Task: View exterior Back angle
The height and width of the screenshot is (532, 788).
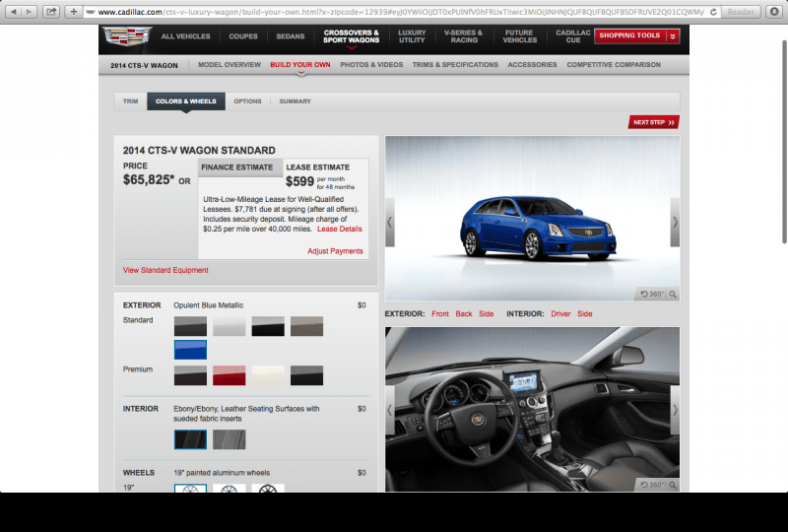Action: pyautogui.click(x=464, y=313)
